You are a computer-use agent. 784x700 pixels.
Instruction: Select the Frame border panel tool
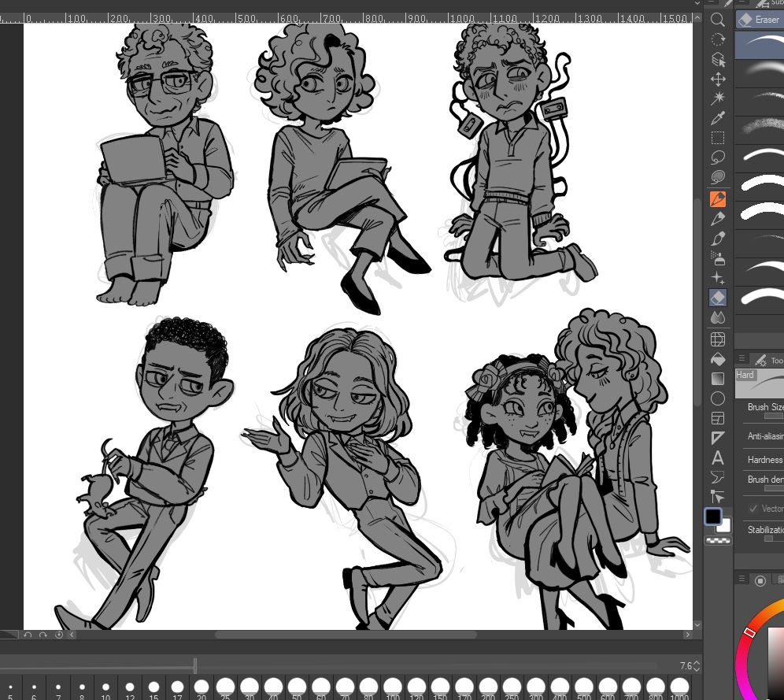718,418
